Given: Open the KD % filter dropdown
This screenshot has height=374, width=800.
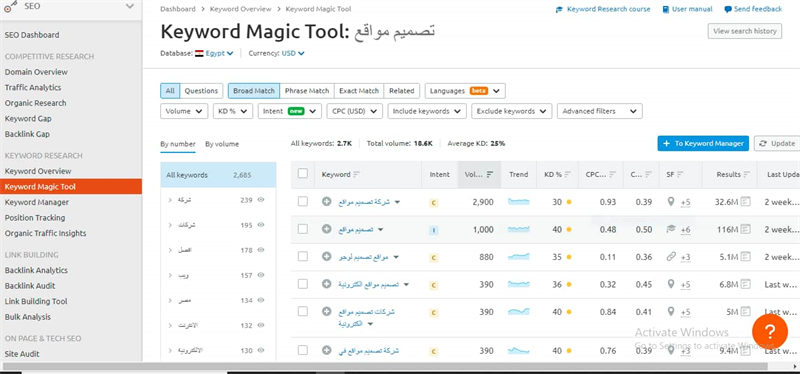Looking at the screenshot, I should pyautogui.click(x=233, y=111).
